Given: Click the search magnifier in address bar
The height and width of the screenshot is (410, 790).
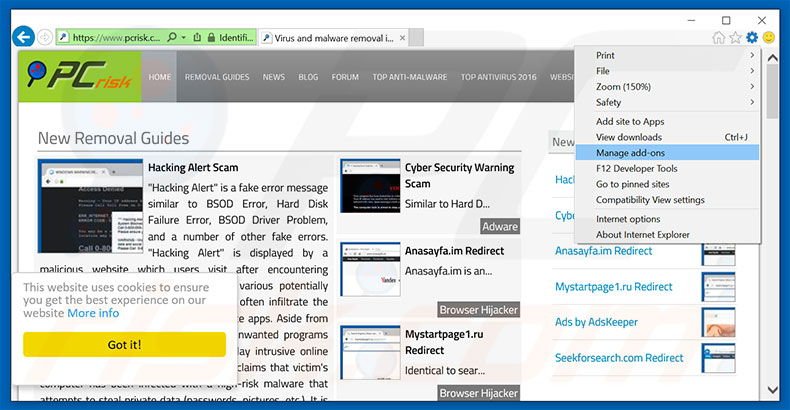Looking at the screenshot, I should [x=172, y=37].
